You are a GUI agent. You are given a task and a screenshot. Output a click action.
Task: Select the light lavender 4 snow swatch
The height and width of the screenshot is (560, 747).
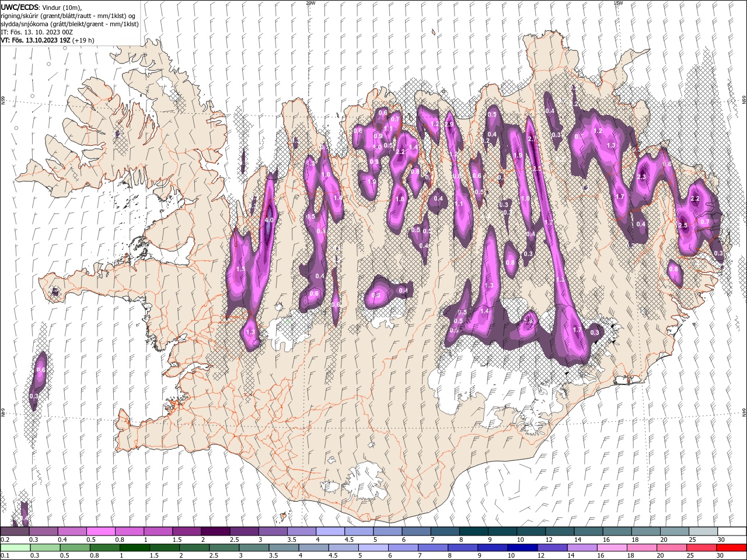tap(330, 531)
